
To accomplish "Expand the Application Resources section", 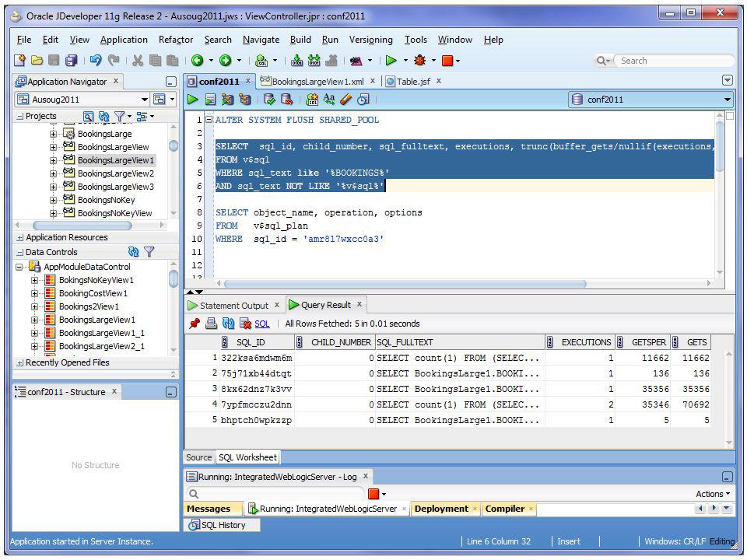I will click(20, 238).
